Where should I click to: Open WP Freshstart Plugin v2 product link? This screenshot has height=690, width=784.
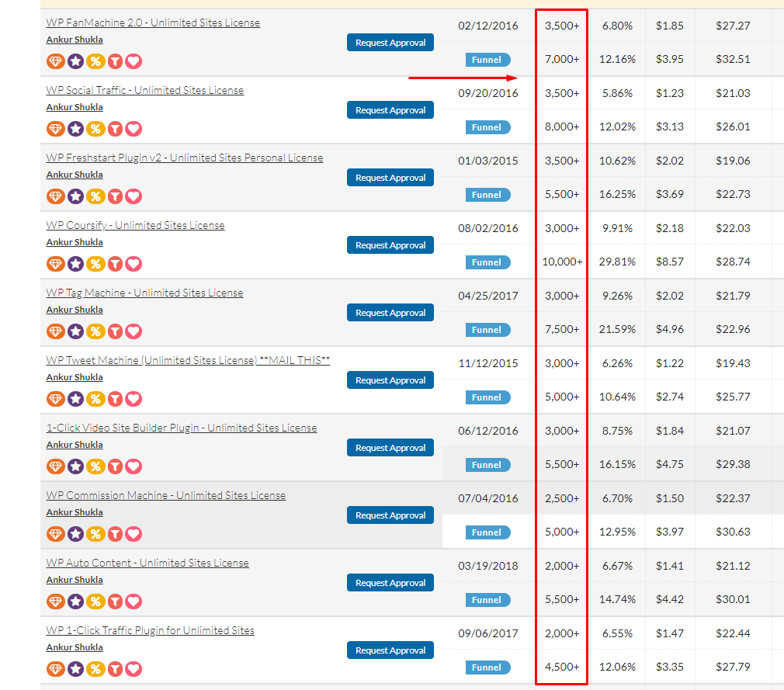point(185,158)
